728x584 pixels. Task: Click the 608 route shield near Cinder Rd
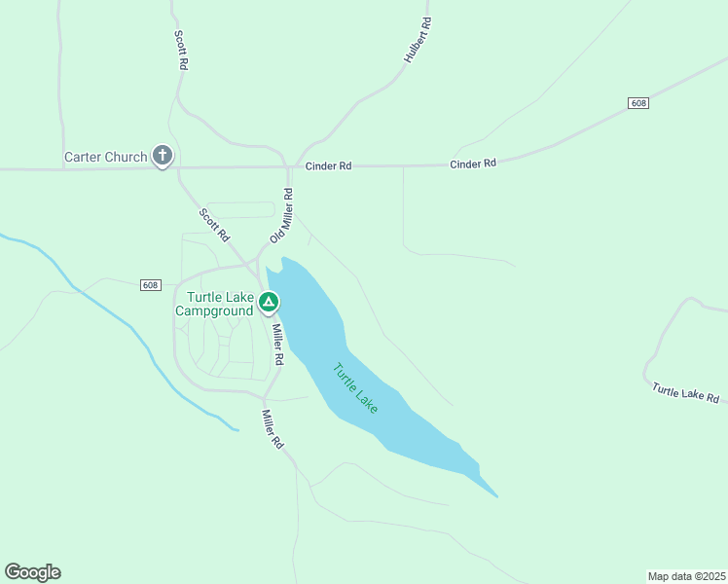coord(637,103)
